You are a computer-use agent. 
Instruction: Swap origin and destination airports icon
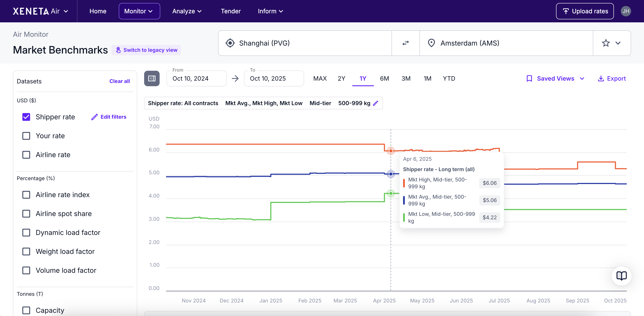pyautogui.click(x=405, y=43)
